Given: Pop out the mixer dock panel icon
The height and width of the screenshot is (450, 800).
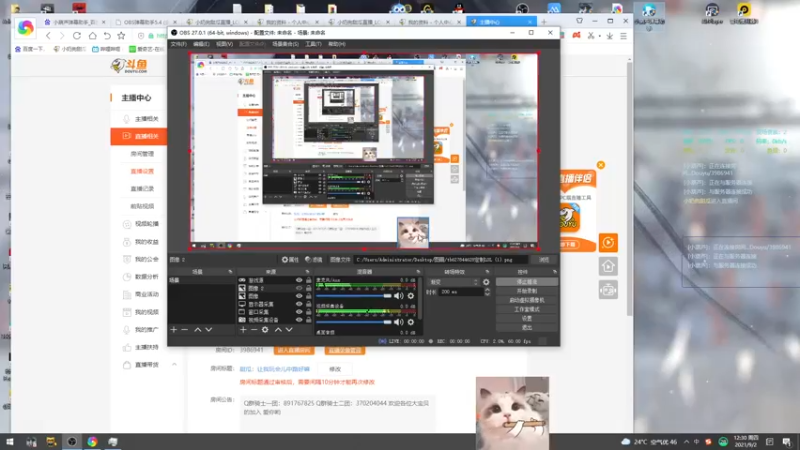Looking at the screenshot, I should [x=419, y=272].
